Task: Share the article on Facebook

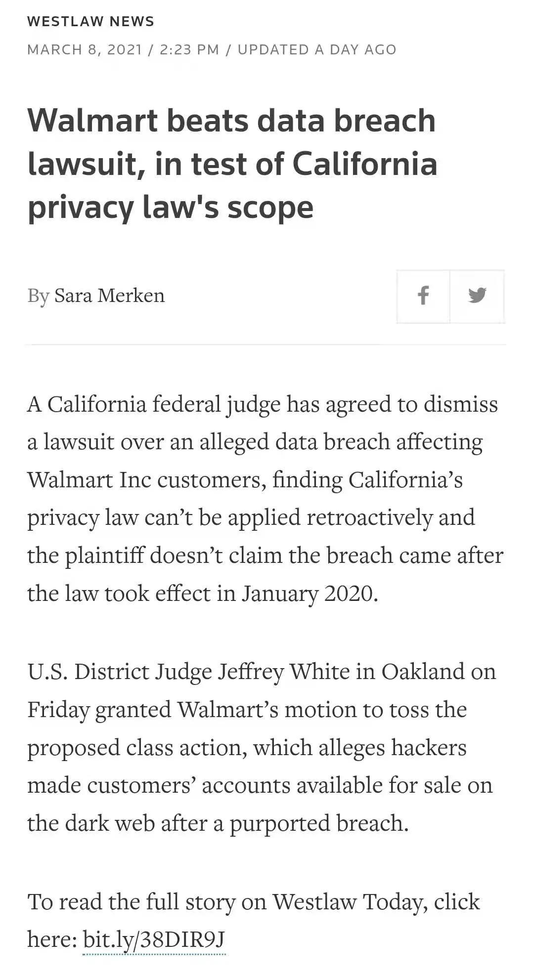Action: (x=423, y=297)
